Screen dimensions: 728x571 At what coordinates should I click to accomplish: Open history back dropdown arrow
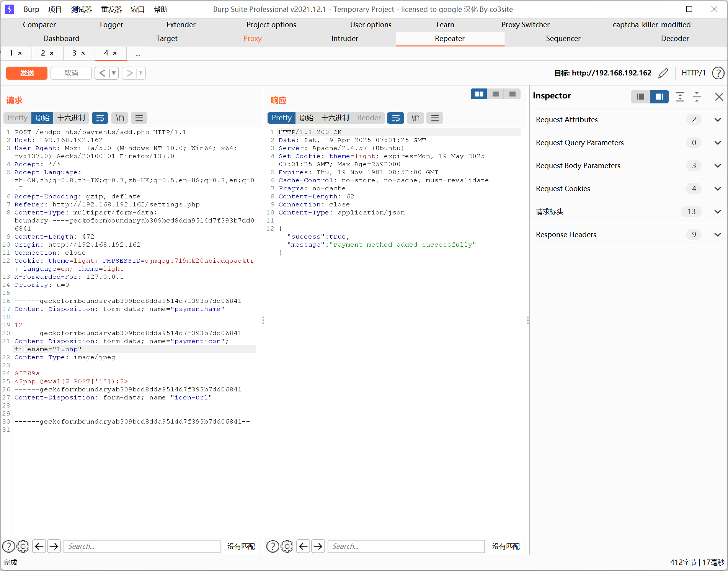click(114, 73)
